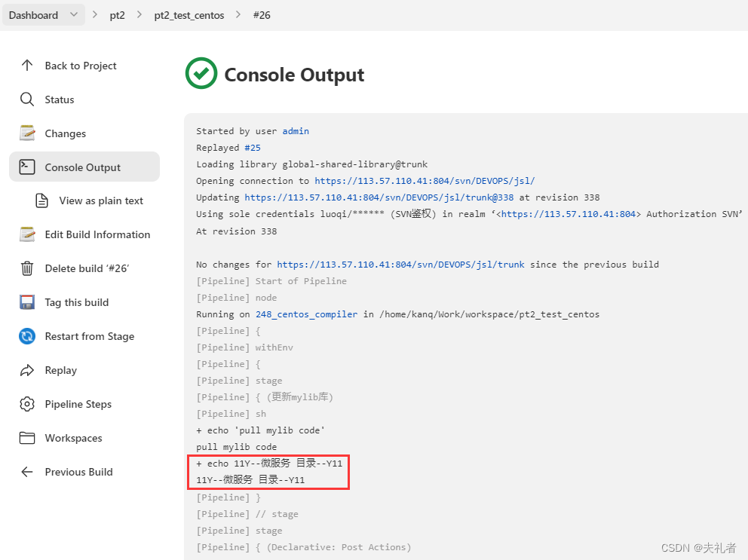
Task: Click the Previous Build left-arrow icon
Action: [x=27, y=472]
